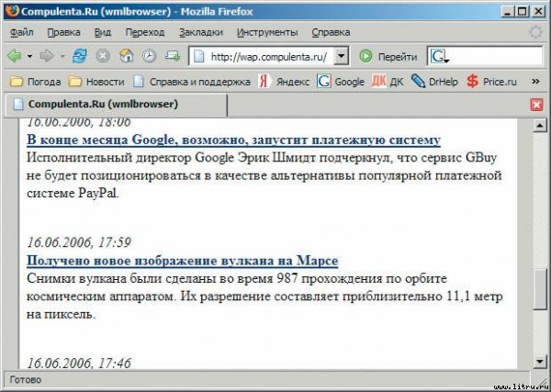Select the Compulenta.Ru (wmlbrowser) tab
The height and width of the screenshot is (392, 551).
(x=83, y=105)
